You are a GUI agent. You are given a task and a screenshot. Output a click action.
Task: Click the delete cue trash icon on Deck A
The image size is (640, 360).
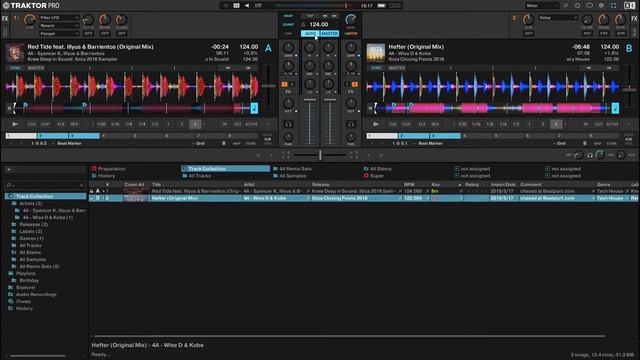click(x=224, y=143)
